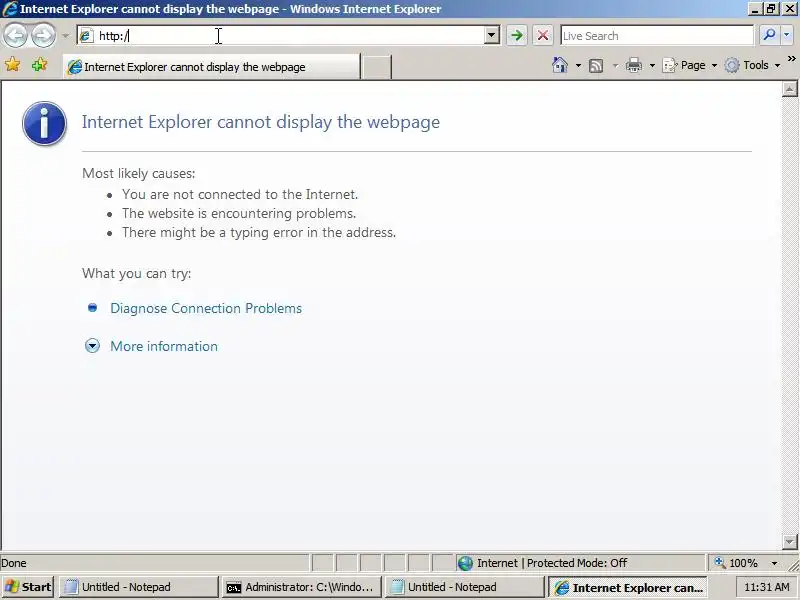Expand the More information section
The image size is (800, 600).
pos(164,346)
